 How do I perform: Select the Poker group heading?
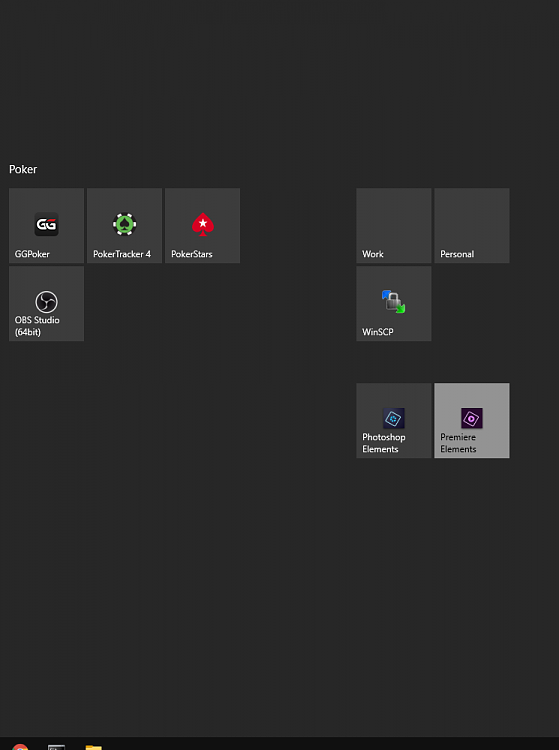pyautogui.click(x=23, y=169)
